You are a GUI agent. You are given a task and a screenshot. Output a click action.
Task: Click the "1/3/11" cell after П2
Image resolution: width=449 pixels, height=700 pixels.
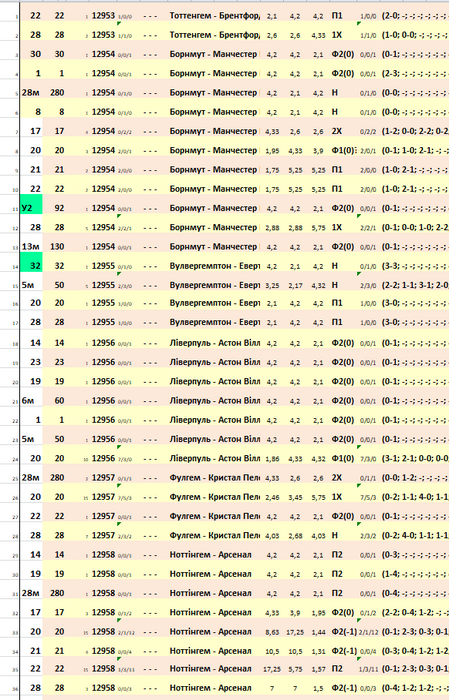tap(368, 669)
